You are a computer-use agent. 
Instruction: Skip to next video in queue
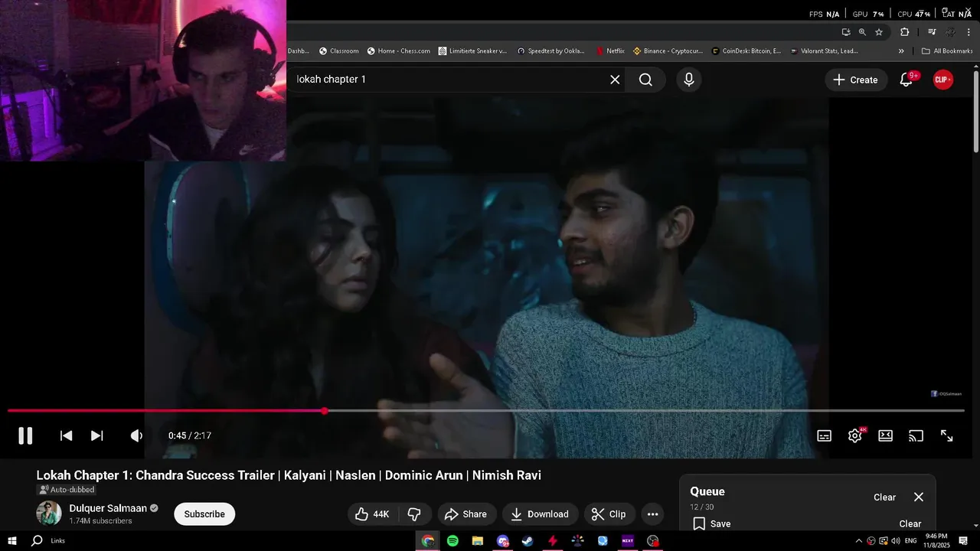click(97, 435)
